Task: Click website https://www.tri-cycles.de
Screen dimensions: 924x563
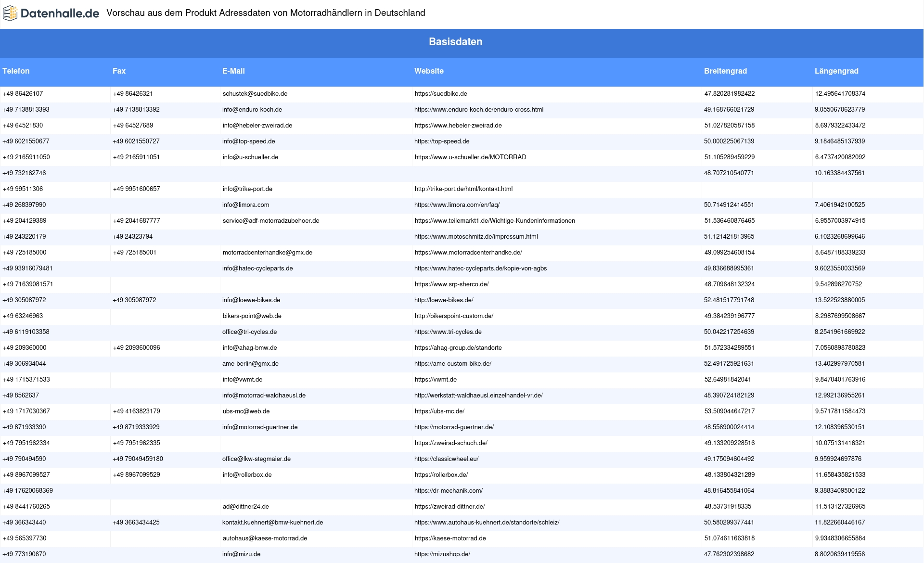Action: coord(448,332)
